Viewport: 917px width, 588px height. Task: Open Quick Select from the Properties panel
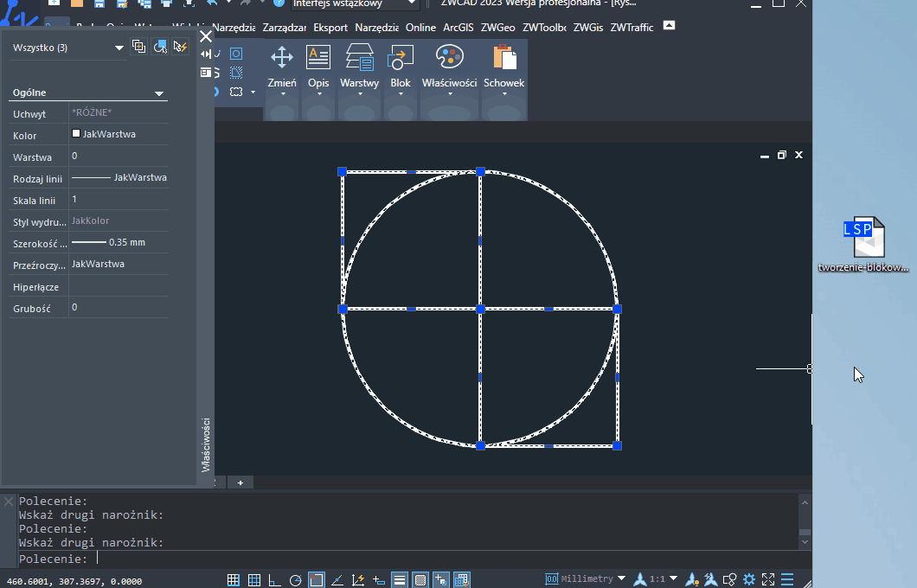[x=180, y=47]
